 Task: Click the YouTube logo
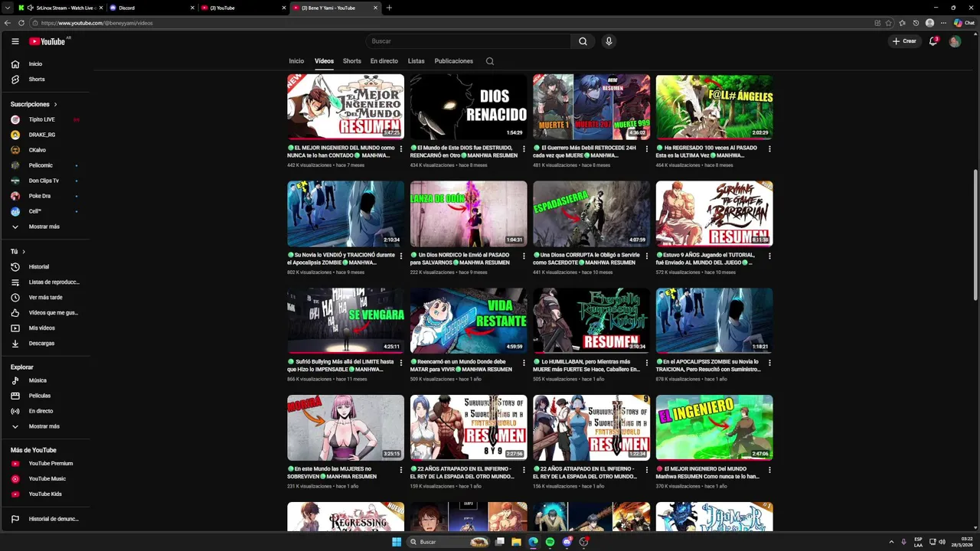47,41
